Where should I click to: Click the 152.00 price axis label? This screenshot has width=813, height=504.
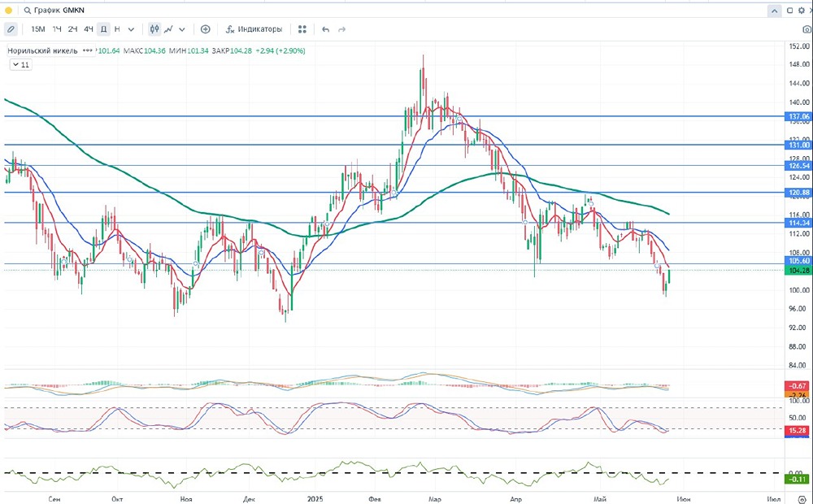pyautogui.click(x=799, y=46)
